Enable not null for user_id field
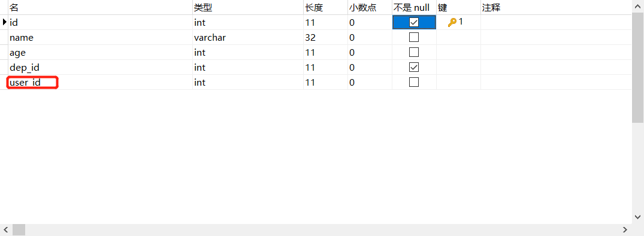 pos(414,82)
